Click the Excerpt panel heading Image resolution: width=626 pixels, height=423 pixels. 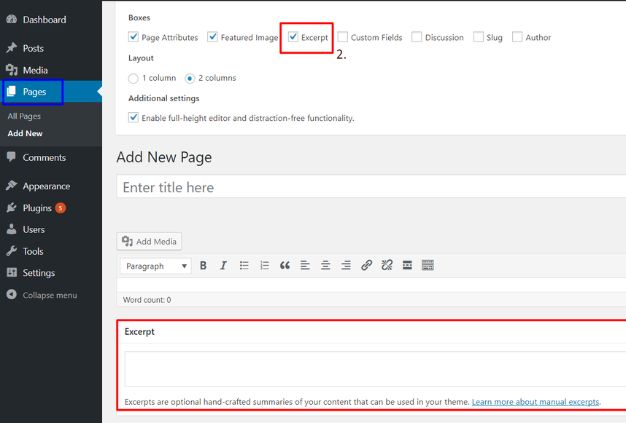(139, 332)
